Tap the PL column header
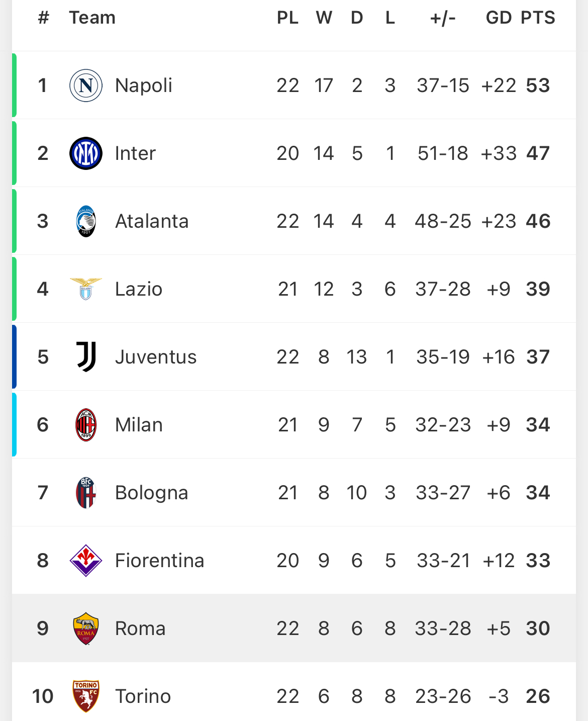The width and height of the screenshot is (588, 721). click(x=288, y=18)
